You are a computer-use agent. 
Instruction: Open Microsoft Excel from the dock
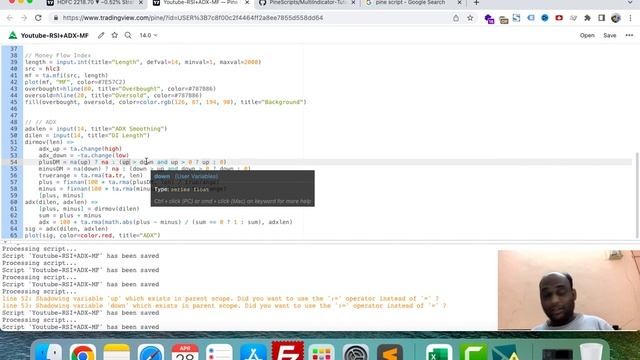coord(439,352)
